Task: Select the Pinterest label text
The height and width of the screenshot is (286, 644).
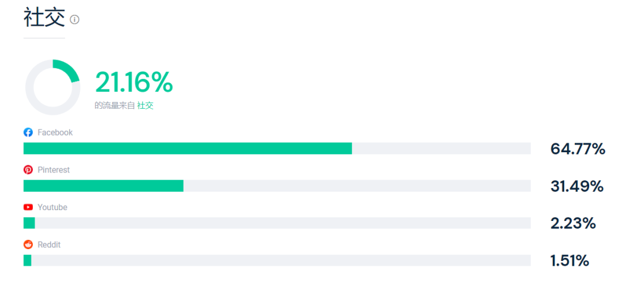Action: 54,170
